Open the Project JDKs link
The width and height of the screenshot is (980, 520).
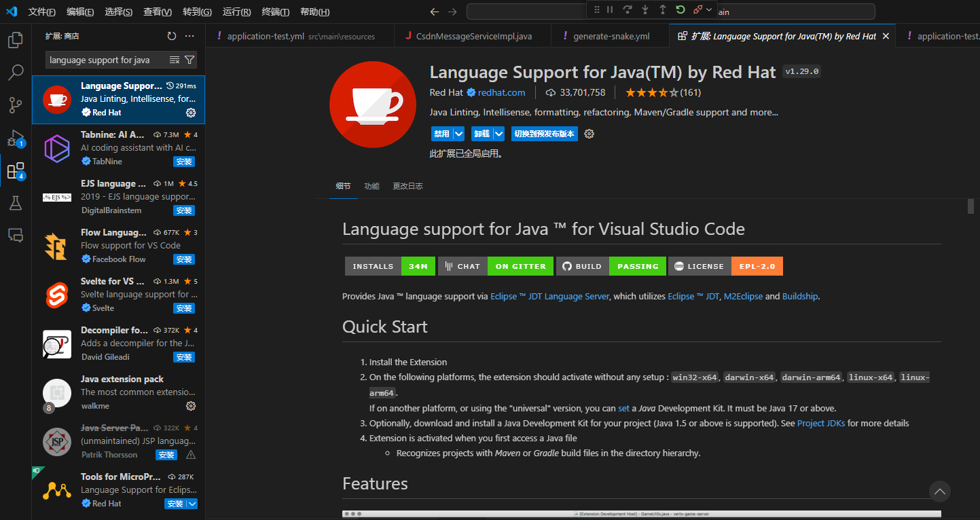821,423
